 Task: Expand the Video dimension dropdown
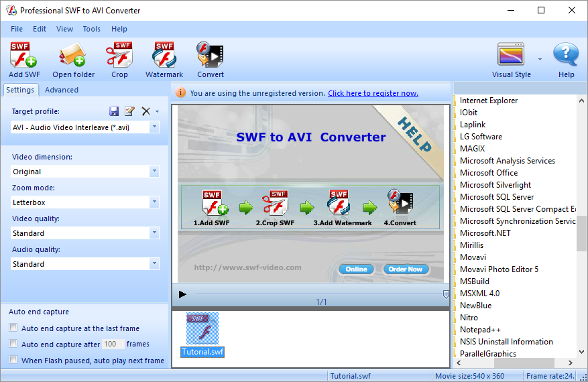pos(154,172)
